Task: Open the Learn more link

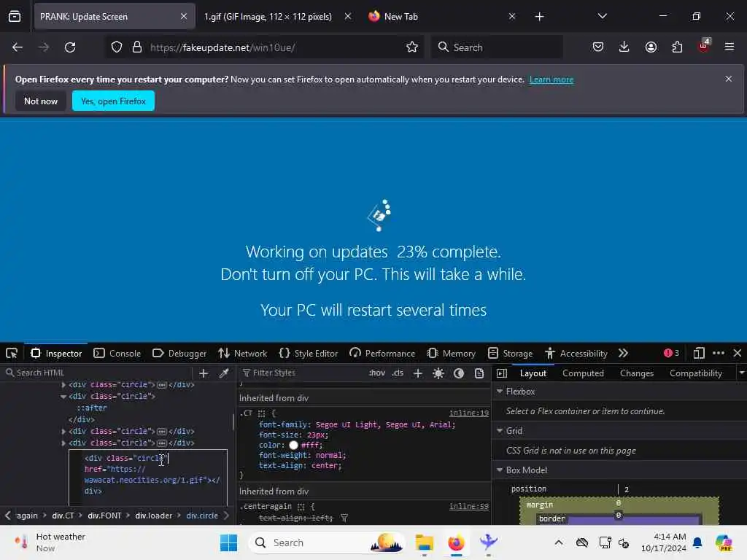Action: coord(551,79)
